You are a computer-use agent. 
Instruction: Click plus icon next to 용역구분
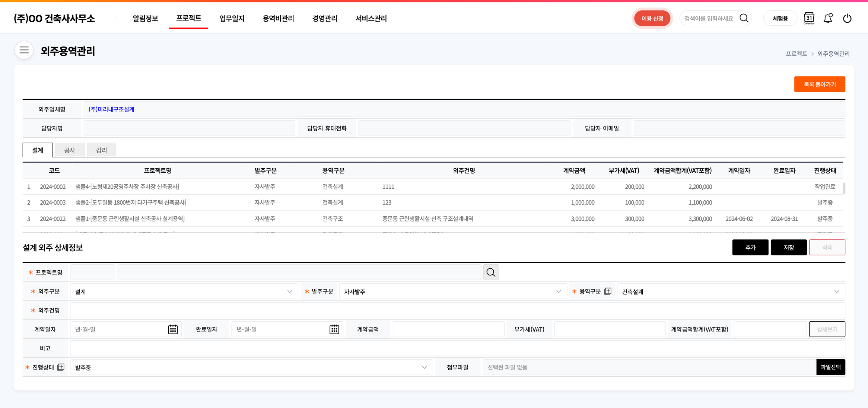pos(608,291)
